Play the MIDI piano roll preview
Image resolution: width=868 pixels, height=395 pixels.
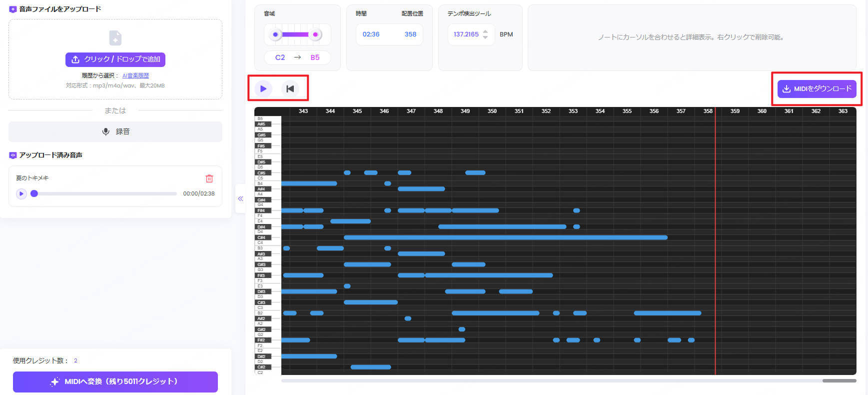[263, 88]
